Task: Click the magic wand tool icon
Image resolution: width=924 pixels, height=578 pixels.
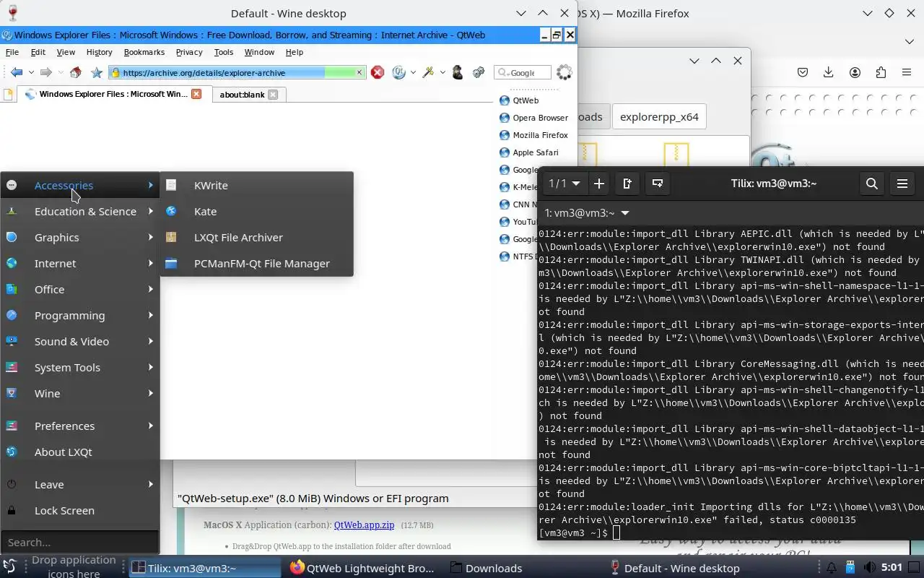Action: [x=428, y=72]
